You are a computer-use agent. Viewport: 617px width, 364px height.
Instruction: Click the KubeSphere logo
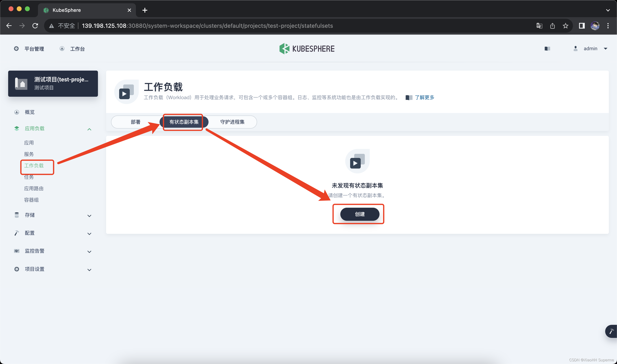307,49
